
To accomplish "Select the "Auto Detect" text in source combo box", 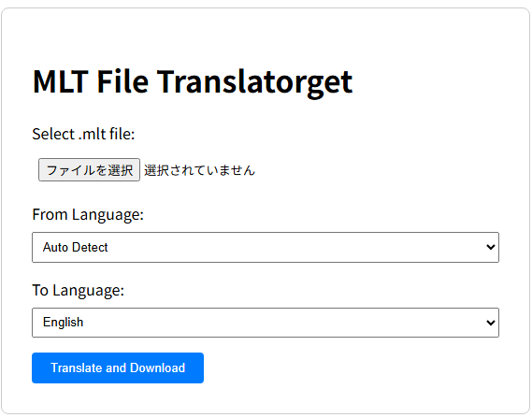I will (x=76, y=247).
